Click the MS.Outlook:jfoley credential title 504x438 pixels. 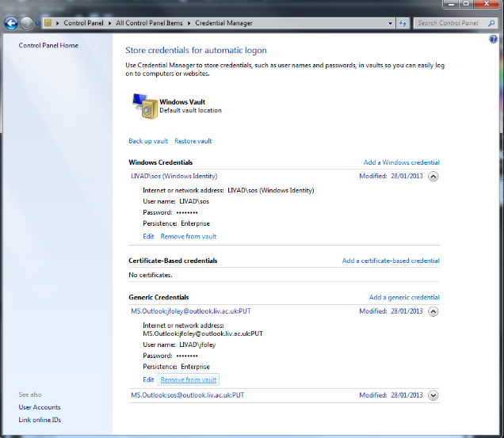click(191, 311)
